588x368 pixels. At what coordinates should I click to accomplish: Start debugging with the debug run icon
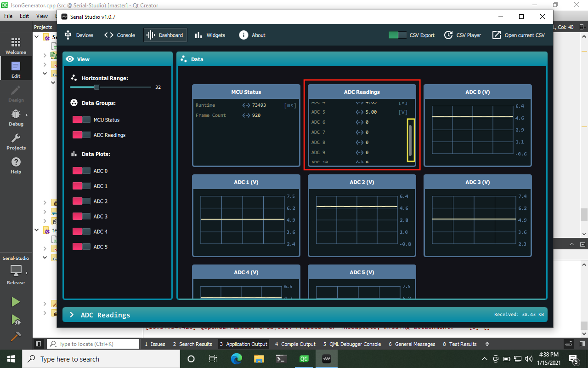coord(15,320)
